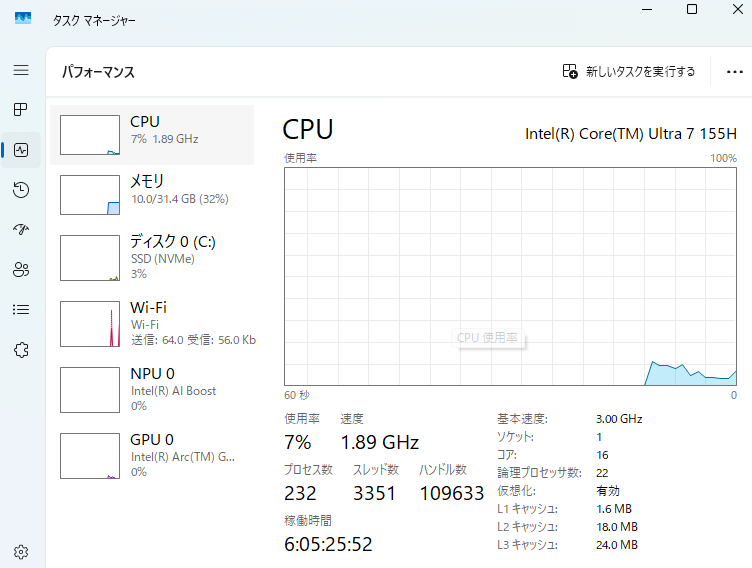Screen dimensions: 752x568
Task: Click the Task Manager app icon in title bar
Action: [23, 19]
